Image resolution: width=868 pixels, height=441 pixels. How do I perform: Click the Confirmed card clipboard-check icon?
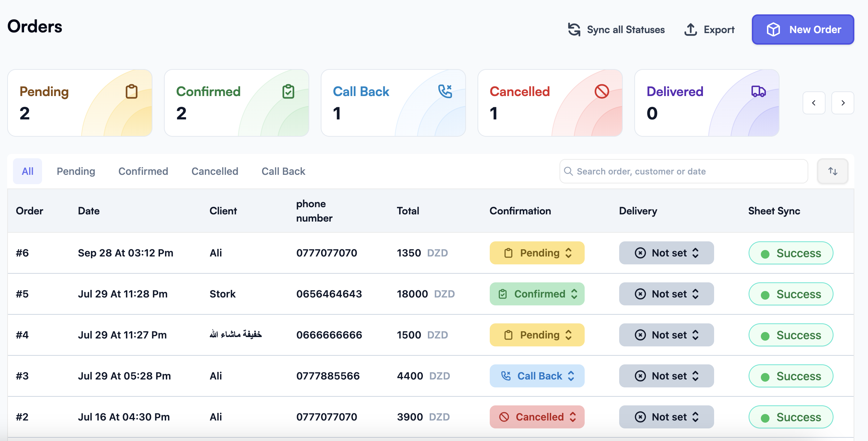[288, 91]
